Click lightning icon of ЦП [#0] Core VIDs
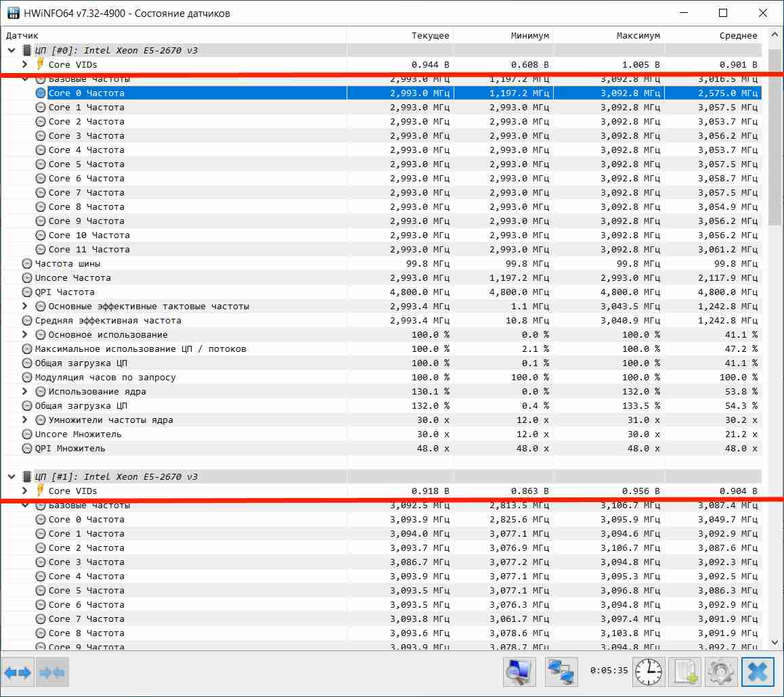The image size is (784, 697). click(40, 64)
